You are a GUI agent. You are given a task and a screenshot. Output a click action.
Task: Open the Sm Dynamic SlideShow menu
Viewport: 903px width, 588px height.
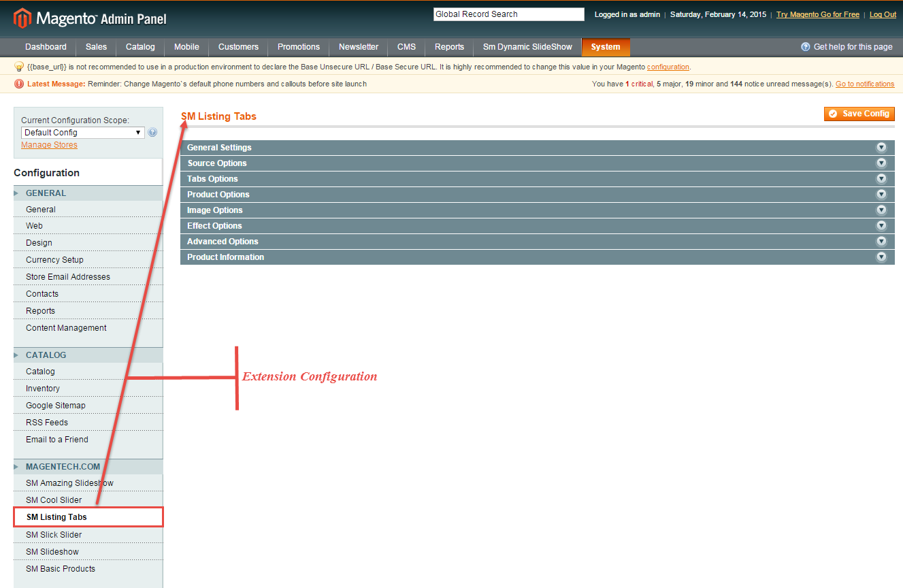(x=527, y=47)
